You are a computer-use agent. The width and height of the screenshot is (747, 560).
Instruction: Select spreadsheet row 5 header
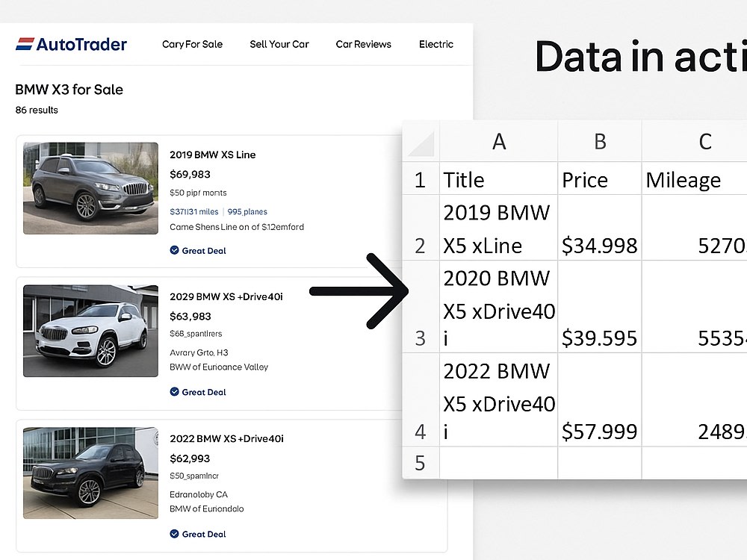[420, 463]
